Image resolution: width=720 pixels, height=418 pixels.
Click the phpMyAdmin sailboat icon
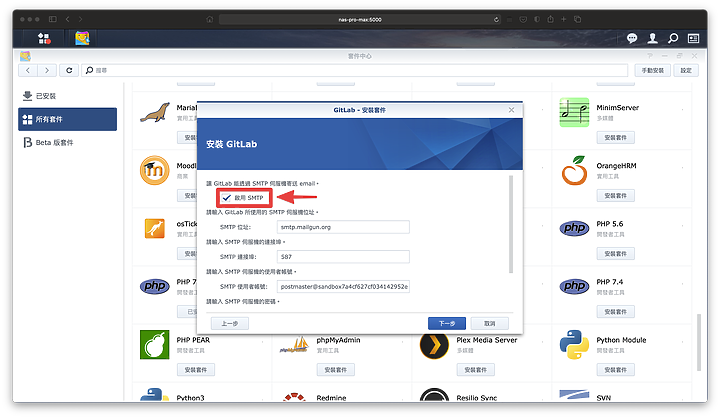click(294, 345)
